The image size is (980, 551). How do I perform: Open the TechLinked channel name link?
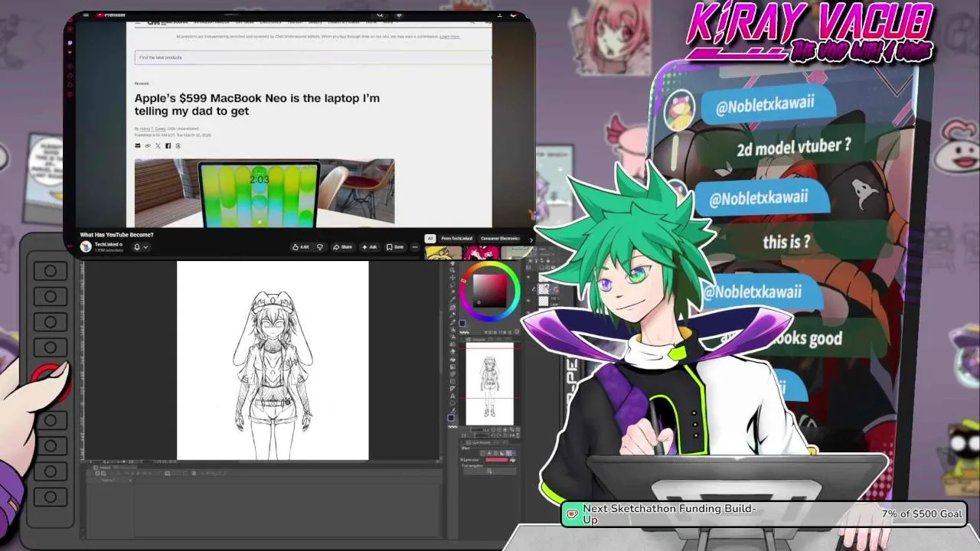point(108,244)
